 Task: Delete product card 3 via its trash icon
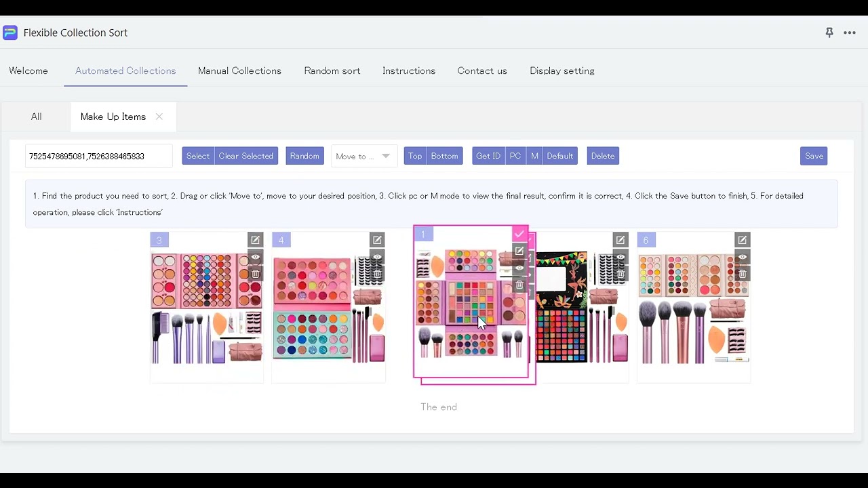click(255, 273)
